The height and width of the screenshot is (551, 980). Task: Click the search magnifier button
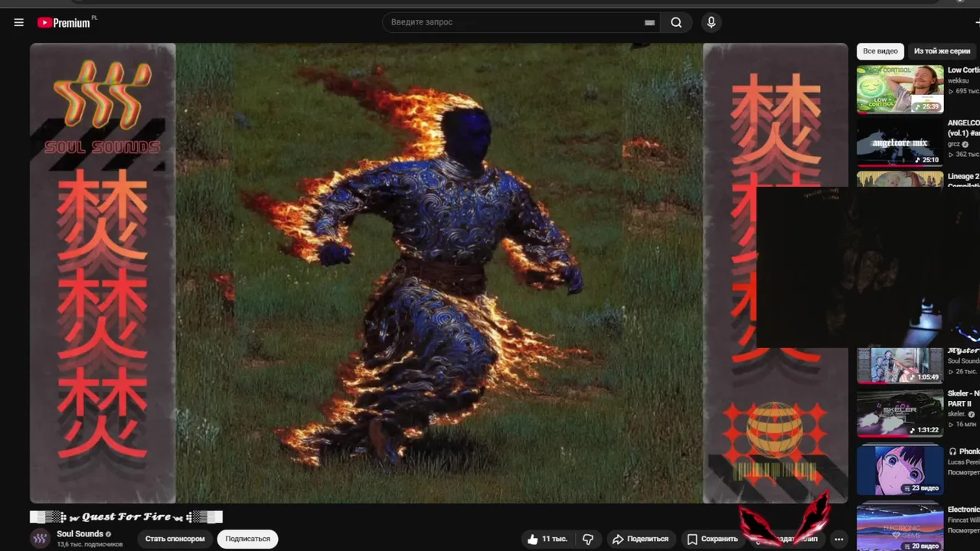pos(676,22)
